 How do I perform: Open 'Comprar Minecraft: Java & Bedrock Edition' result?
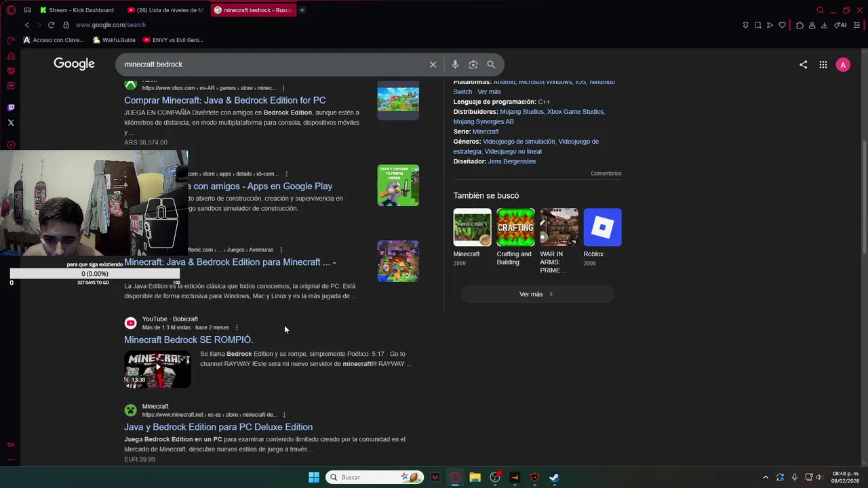coord(224,100)
